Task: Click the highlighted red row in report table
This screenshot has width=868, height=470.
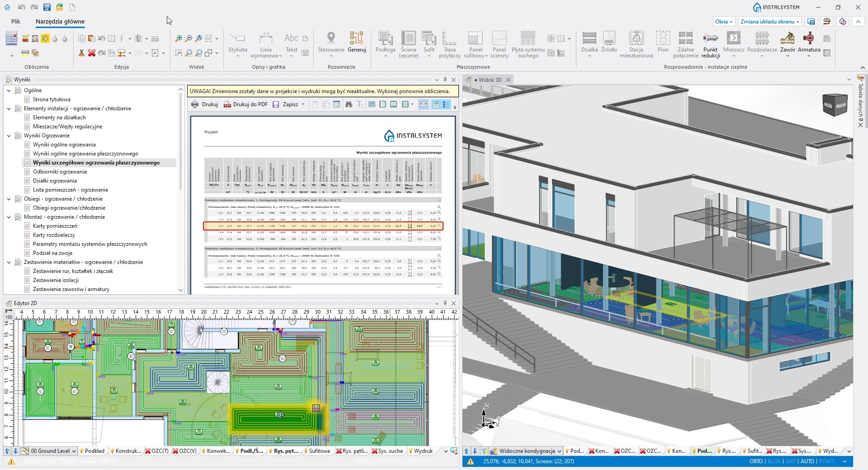Action: (323, 226)
